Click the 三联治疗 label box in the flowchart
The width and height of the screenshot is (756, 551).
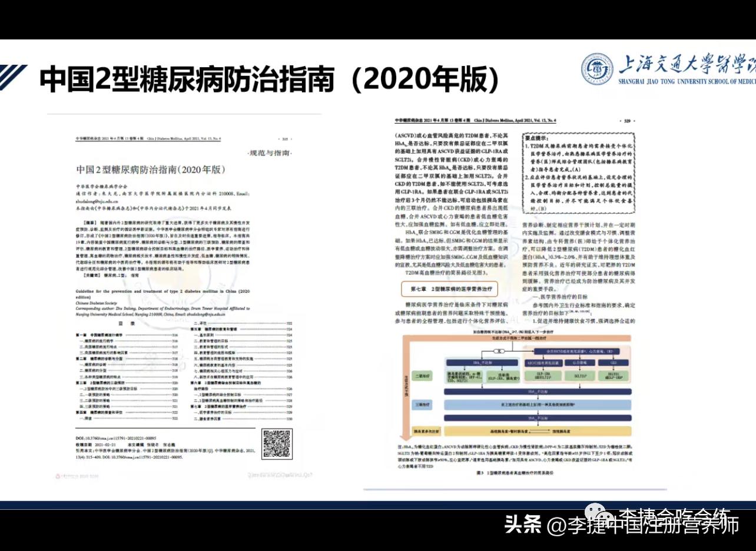(x=422, y=404)
